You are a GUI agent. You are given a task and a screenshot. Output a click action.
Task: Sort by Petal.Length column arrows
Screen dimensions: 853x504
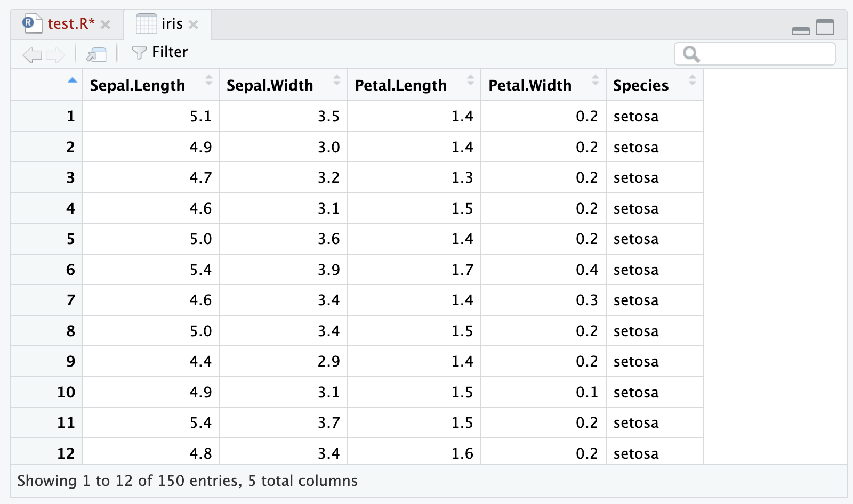470,80
